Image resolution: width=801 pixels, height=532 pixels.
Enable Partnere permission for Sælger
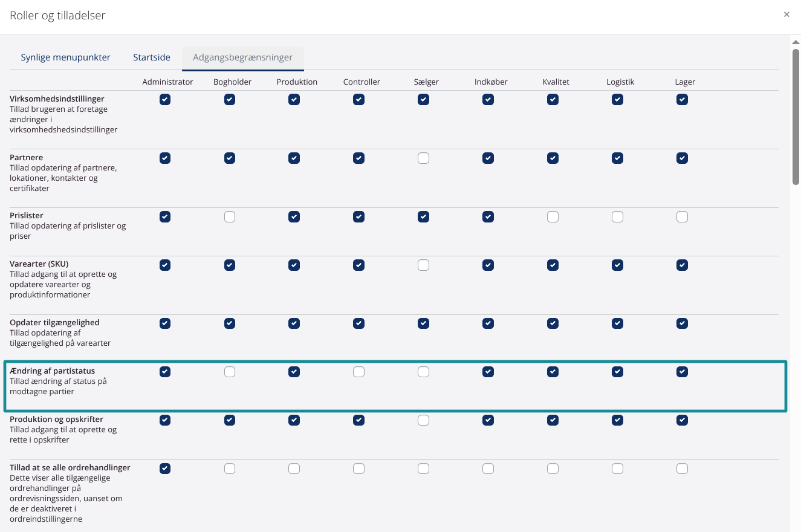[423, 158]
